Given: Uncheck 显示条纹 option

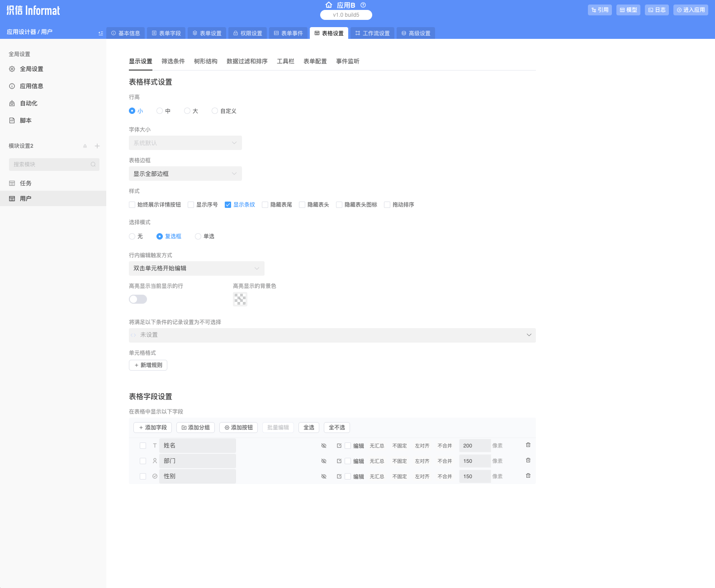Looking at the screenshot, I should 228,205.
